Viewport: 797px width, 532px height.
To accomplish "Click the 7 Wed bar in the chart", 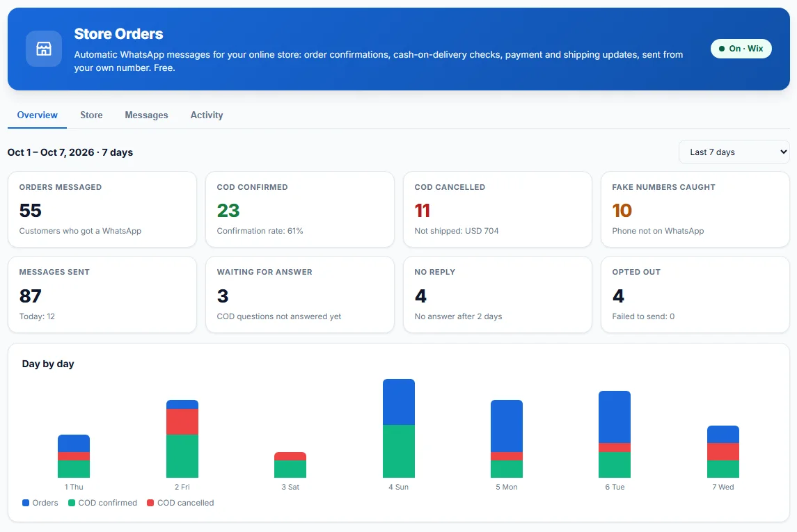I will (x=723, y=451).
